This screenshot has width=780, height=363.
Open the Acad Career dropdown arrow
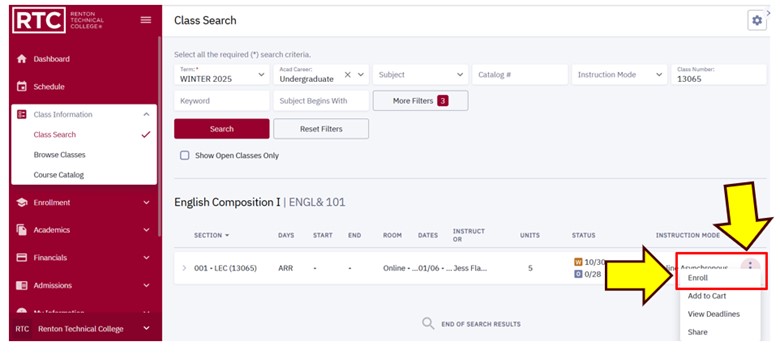[x=361, y=75]
